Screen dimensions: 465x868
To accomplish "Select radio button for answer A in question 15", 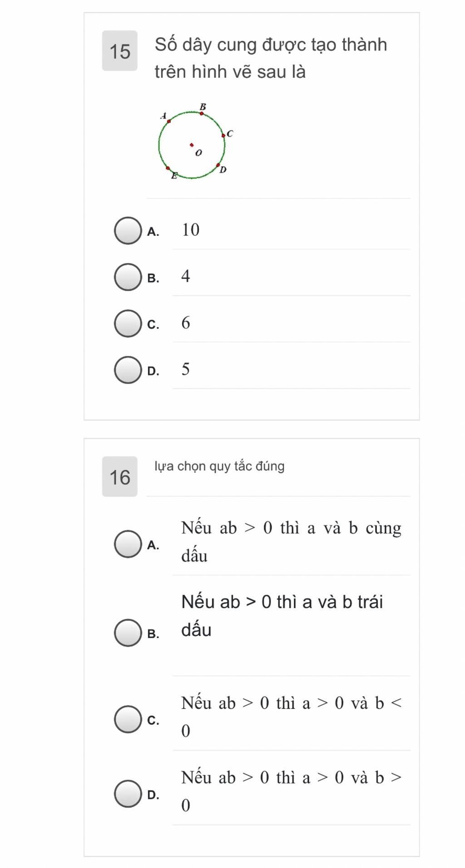I will tap(128, 231).
